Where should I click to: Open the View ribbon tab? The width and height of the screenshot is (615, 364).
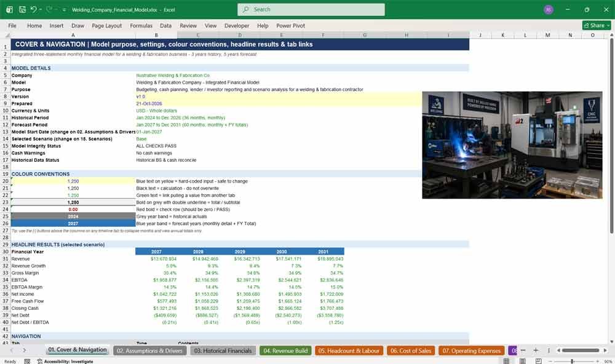click(210, 25)
